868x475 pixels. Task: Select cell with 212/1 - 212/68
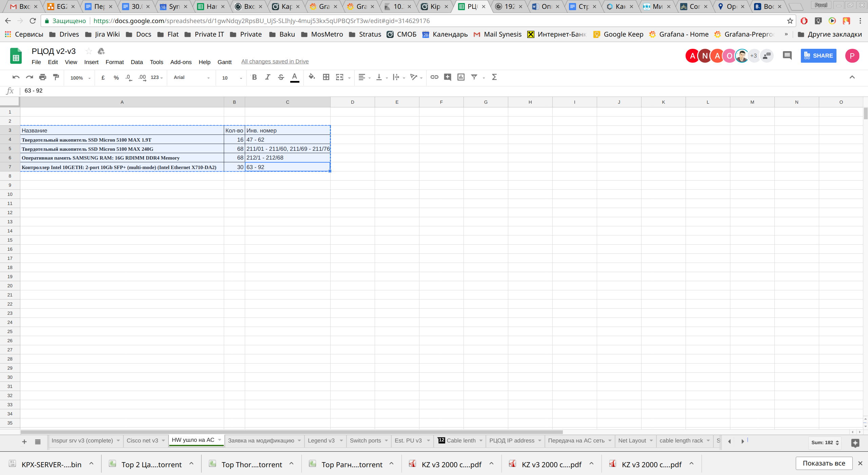[288, 158]
